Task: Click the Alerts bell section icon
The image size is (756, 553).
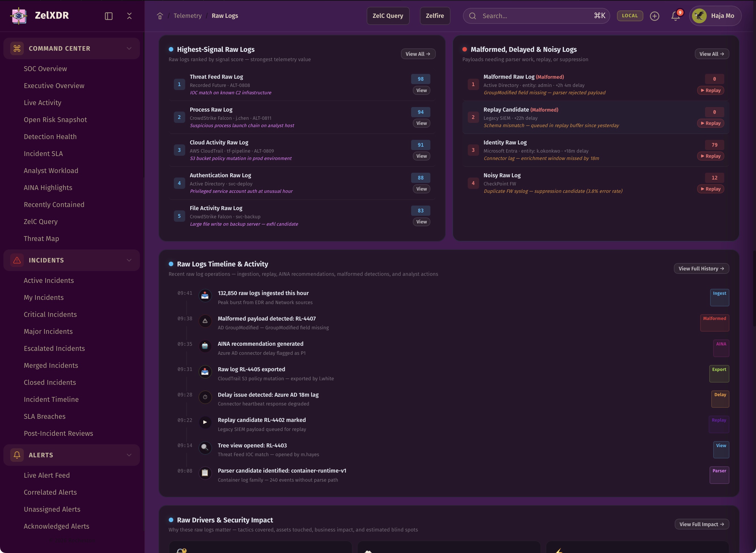Action: click(x=17, y=455)
